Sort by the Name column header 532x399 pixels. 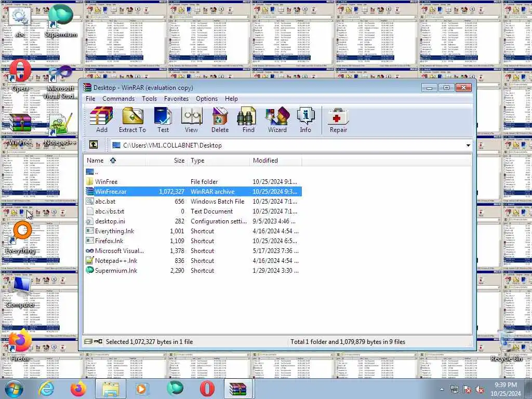tap(115, 161)
